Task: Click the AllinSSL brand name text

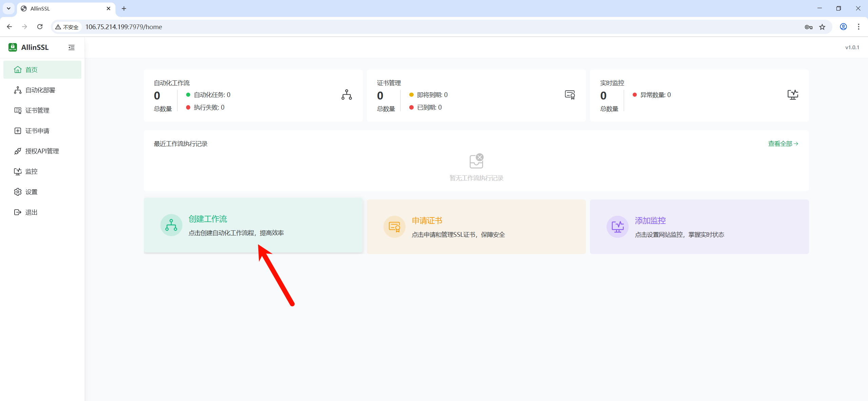Action: [35, 47]
